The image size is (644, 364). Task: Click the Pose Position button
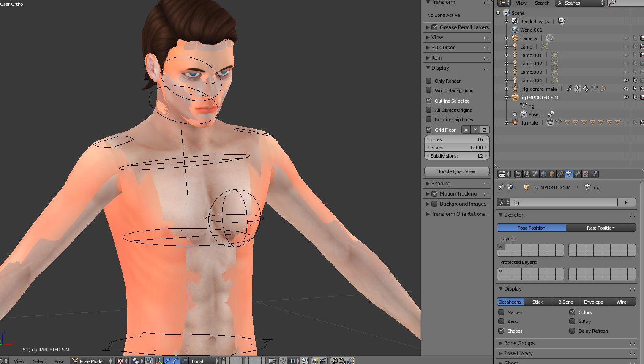[x=532, y=228]
